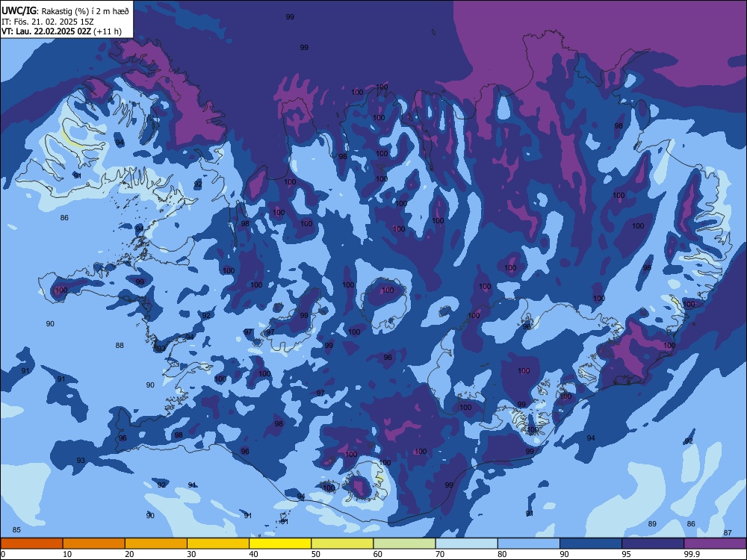Click the humidity value '85' on the map
747x560 pixels.
click(16, 530)
